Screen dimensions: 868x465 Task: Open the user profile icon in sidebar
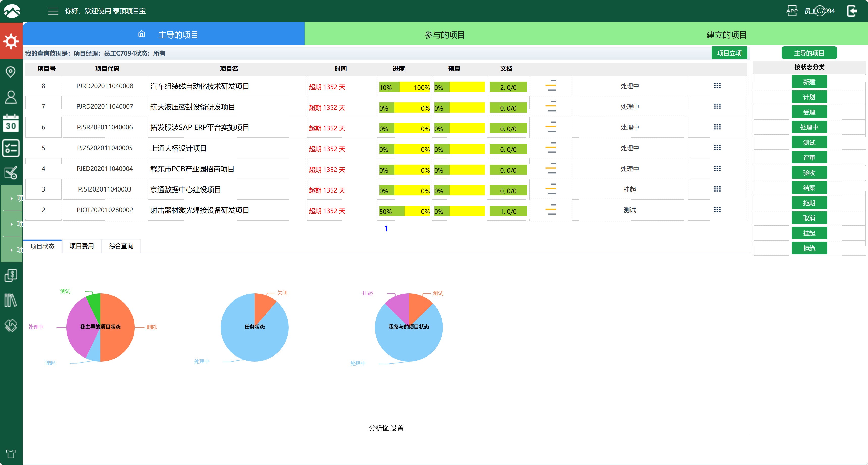tap(11, 97)
